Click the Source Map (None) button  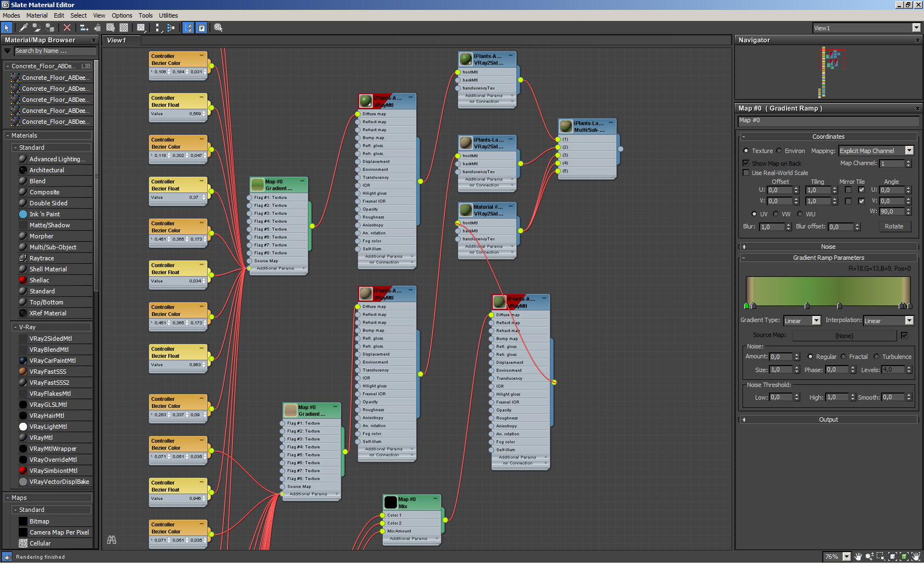(844, 335)
